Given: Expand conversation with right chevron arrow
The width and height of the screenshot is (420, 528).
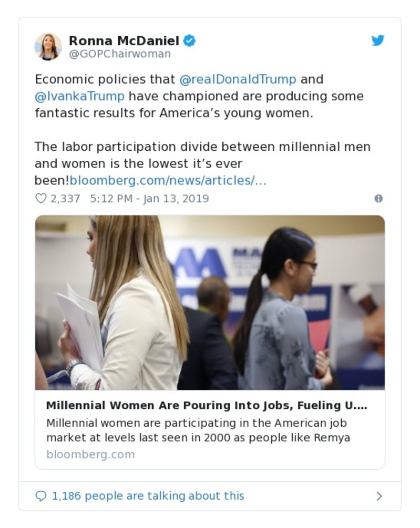Looking at the screenshot, I should [x=379, y=496].
